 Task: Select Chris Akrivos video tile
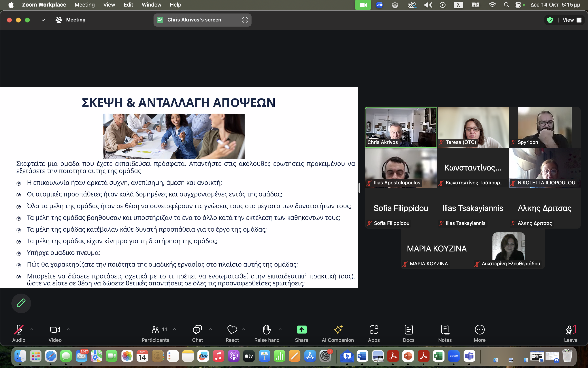click(401, 127)
